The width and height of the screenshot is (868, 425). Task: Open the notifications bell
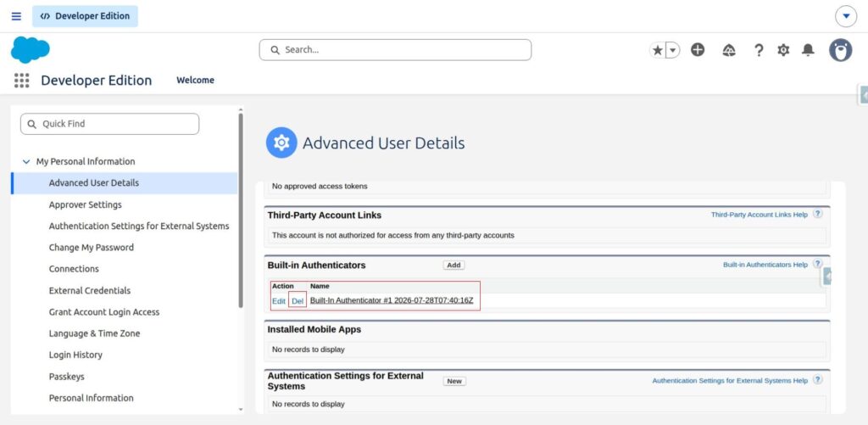tap(808, 50)
